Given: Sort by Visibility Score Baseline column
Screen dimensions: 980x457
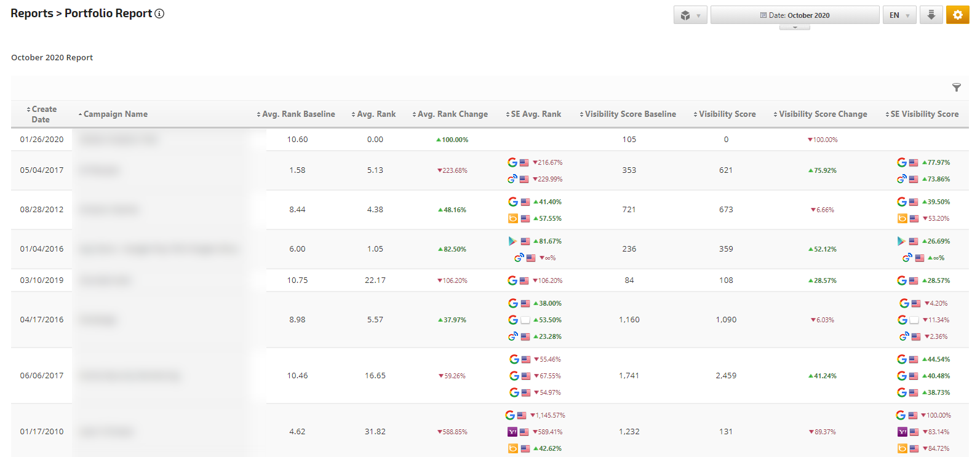Looking at the screenshot, I should pyautogui.click(x=629, y=114).
